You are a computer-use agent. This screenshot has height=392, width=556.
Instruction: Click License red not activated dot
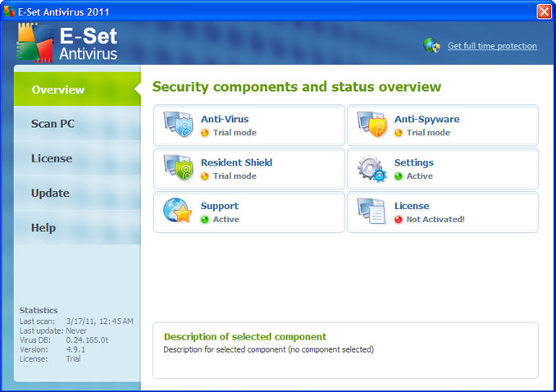pyautogui.click(x=399, y=220)
